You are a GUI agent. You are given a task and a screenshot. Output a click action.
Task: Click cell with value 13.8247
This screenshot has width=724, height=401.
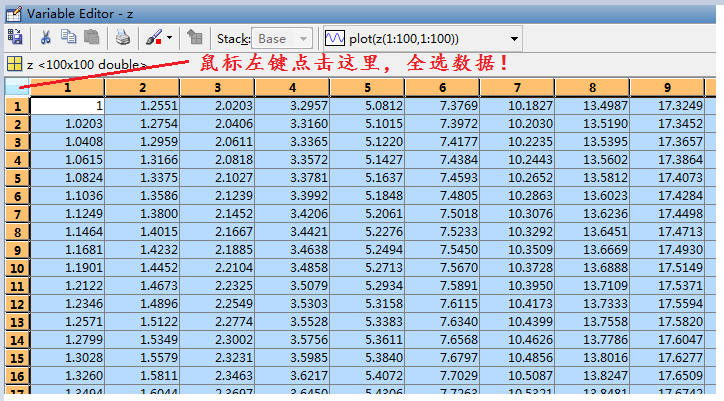[x=592, y=376]
